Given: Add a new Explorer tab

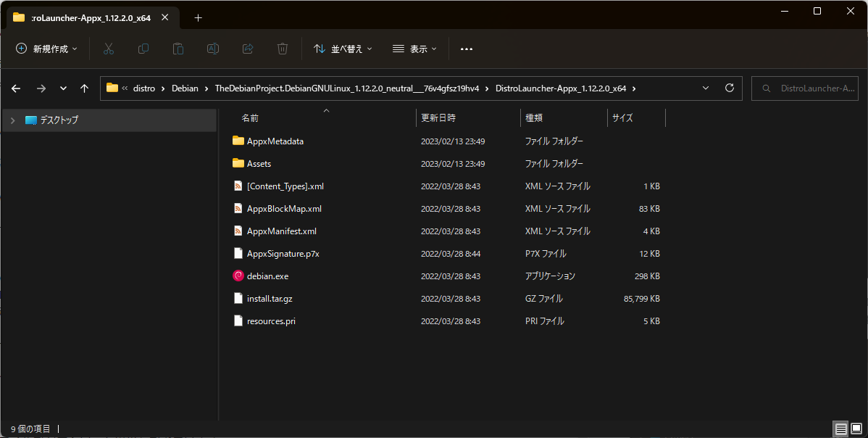Looking at the screenshot, I should [199, 17].
